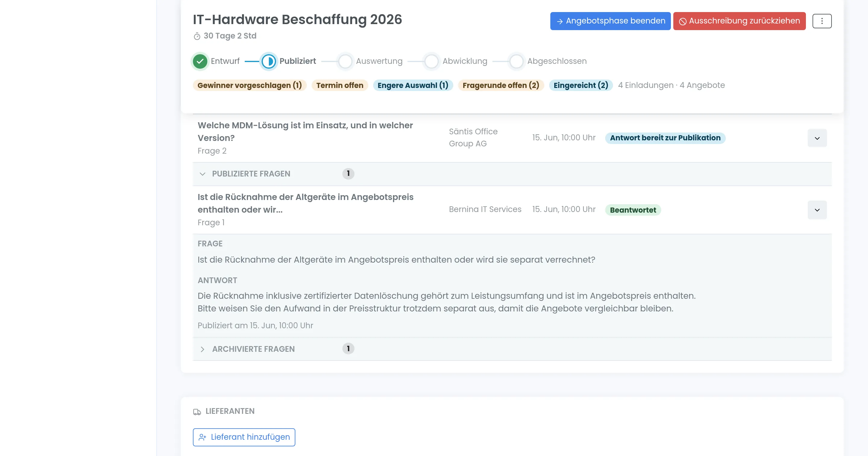The image size is (868, 456).
Task: Click the Auswertung step label
Action: (x=379, y=61)
